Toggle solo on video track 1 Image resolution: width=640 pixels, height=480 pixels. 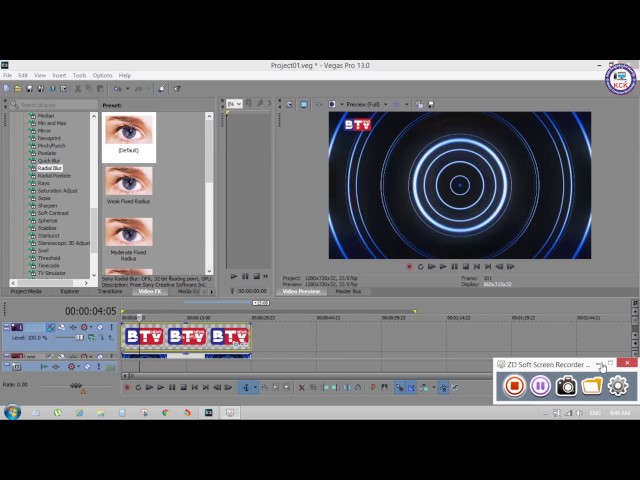coord(111,327)
